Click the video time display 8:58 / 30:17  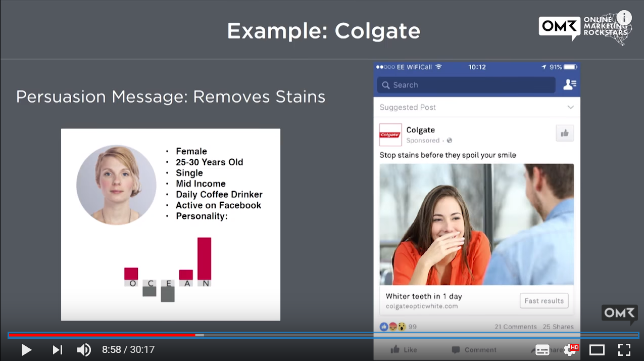click(128, 349)
